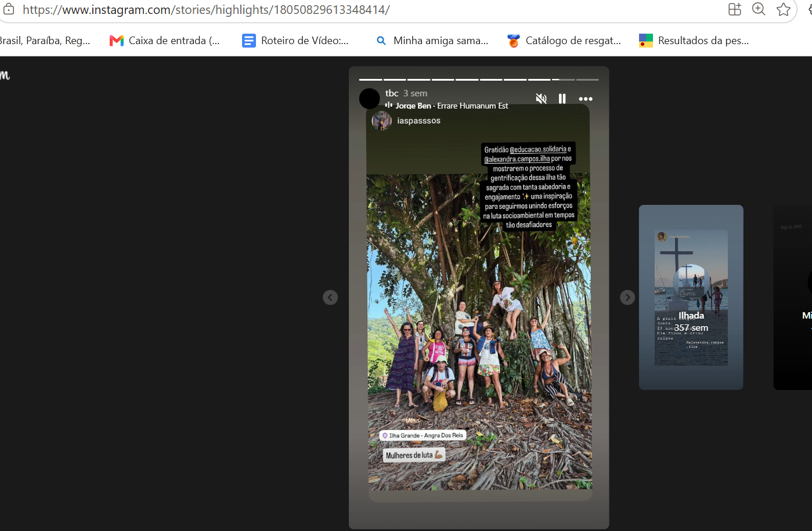The height and width of the screenshot is (531, 812).
Task: Click the music equalizer icon beside Jorge Ben
Action: tap(389, 105)
